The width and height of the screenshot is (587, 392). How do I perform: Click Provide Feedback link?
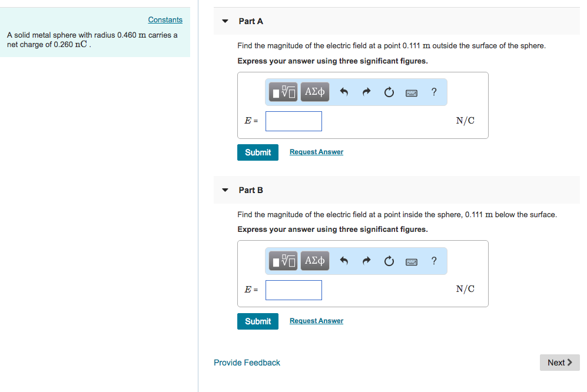point(247,363)
